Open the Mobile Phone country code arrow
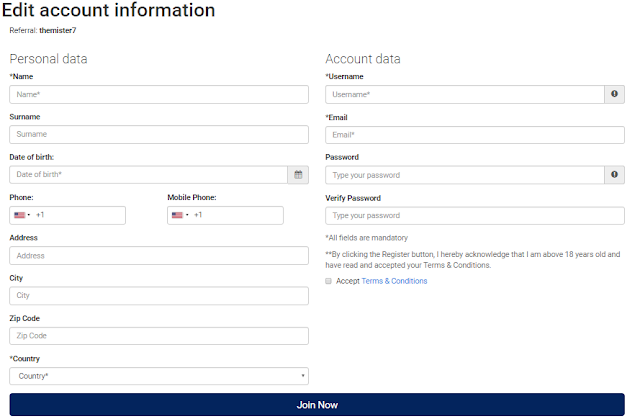 pos(187,215)
